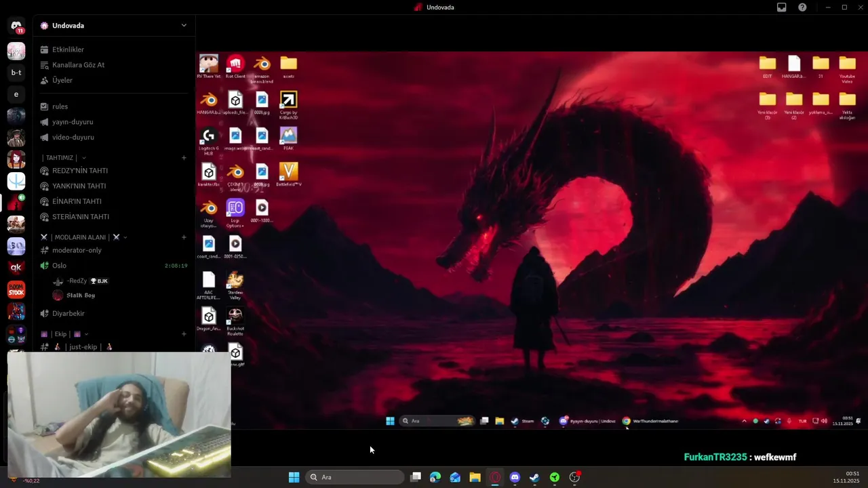
Task: Click user Stalk Boy in Oslo
Action: pos(81,296)
